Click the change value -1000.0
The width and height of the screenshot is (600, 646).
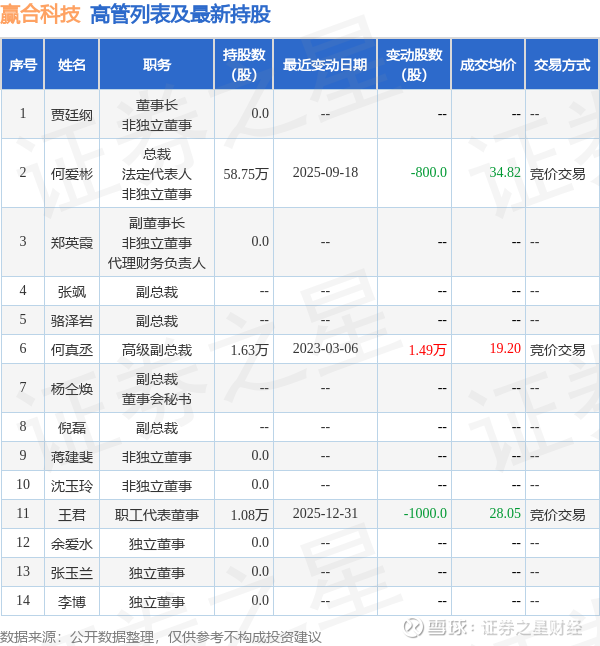point(425,513)
